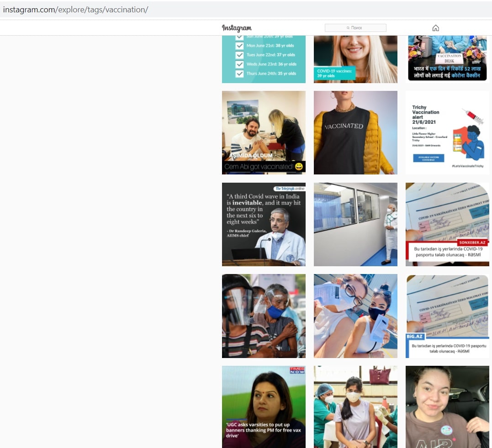The image size is (492, 448).
Task: Open the Cem Abi got vaccinated post
Action: (x=264, y=132)
